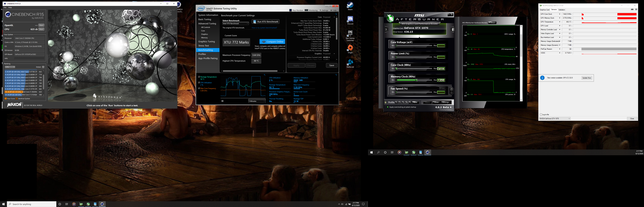Open Monitoring view in XTU toolbar
Viewport: 644px width, 207px height.
(x=311, y=10)
